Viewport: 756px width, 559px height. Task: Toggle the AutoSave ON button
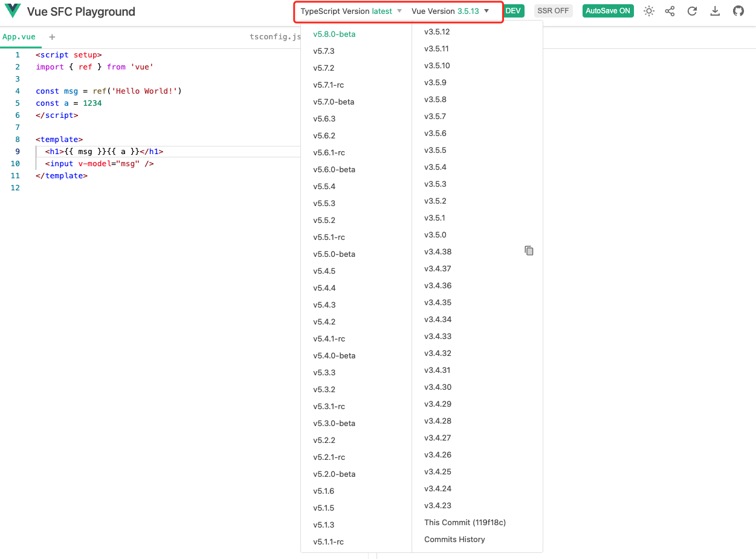coord(608,11)
